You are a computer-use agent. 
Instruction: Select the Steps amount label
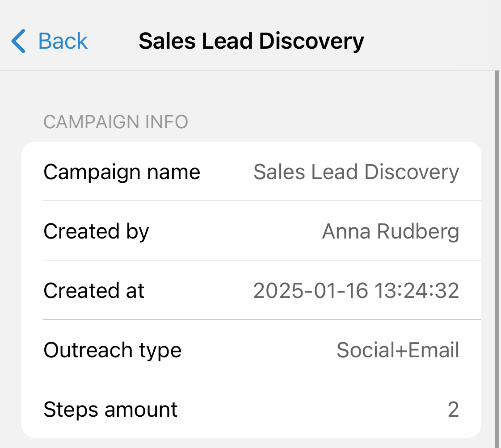pyautogui.click(x=110, y=409)
